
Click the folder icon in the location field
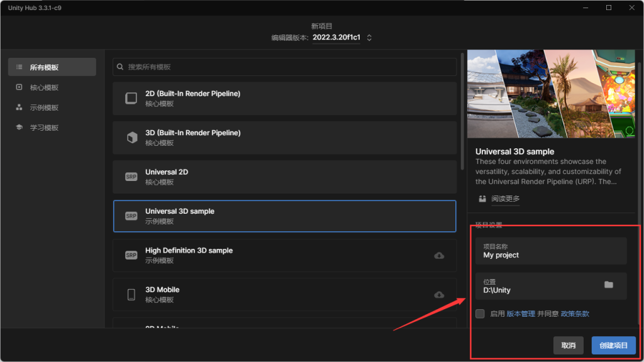pyautogui.click(x=608, y=285)
